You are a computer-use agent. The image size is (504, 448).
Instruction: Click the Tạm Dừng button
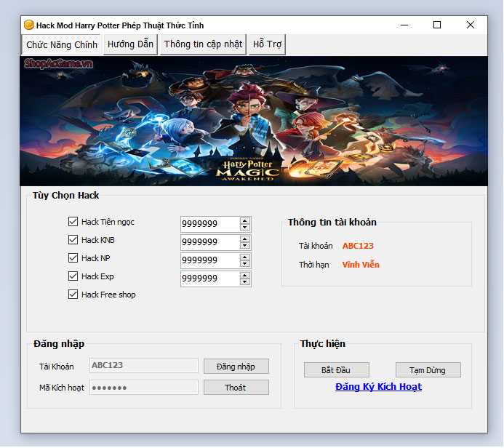[428, 370]
